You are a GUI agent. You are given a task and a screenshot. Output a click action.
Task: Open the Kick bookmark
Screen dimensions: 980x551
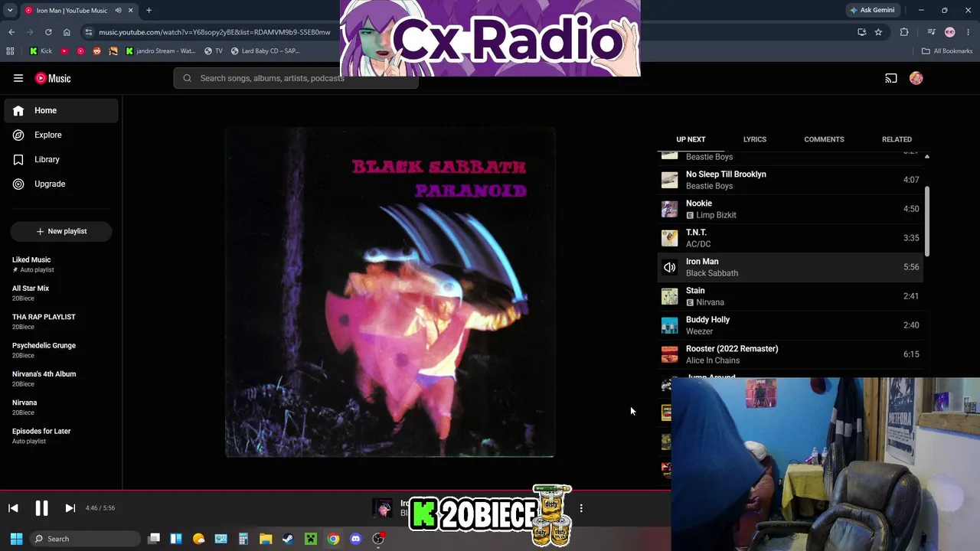41,51
